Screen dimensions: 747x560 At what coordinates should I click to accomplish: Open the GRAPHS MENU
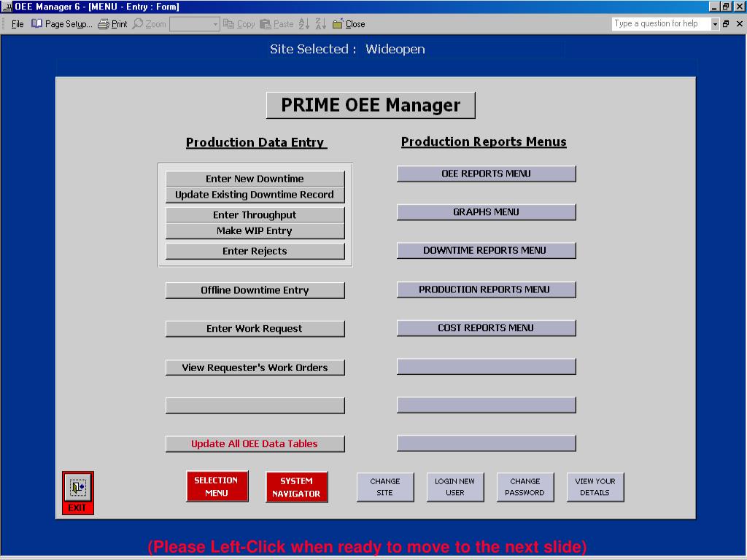coord(487,212)
